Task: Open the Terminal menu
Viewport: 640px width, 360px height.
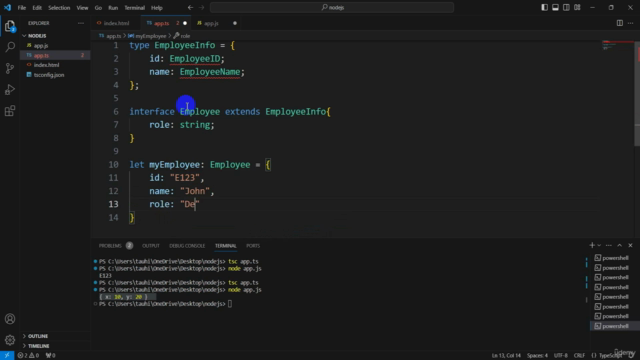Action: [x=134, y=8]
